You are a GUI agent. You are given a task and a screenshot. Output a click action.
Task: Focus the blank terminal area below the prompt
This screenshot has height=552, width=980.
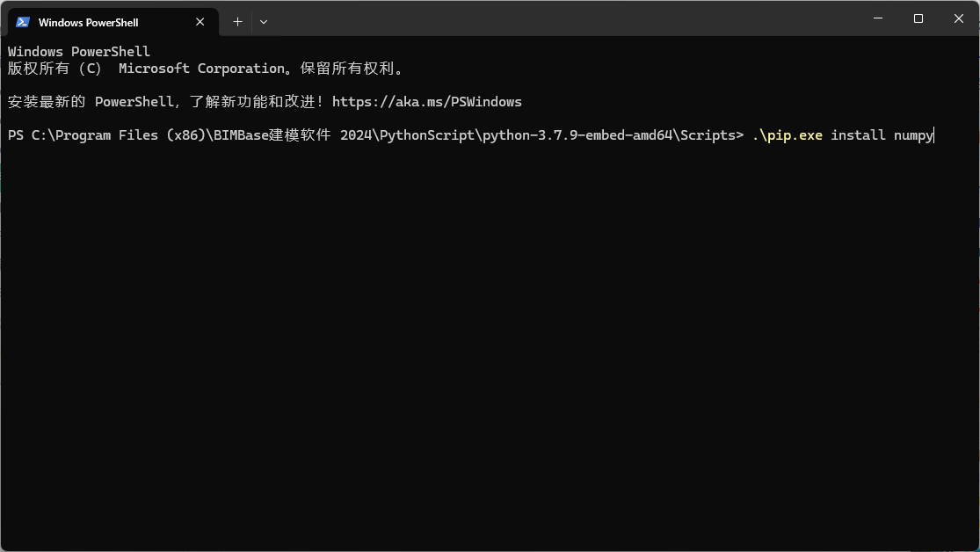[490, 352]
